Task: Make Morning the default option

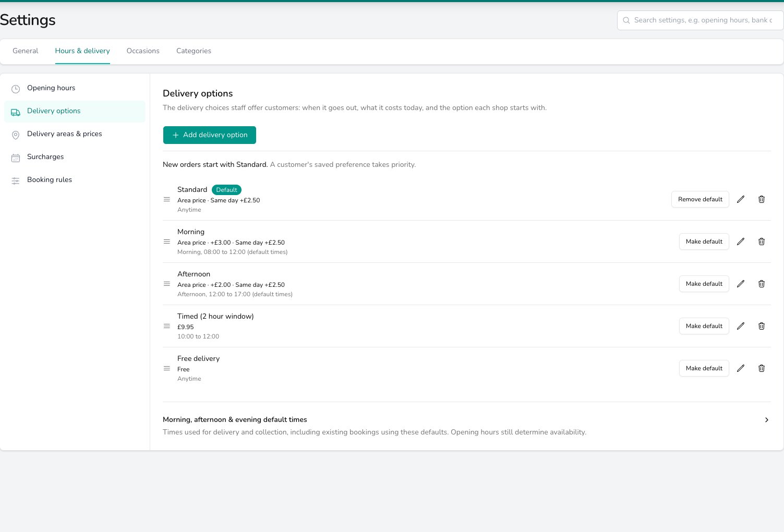Action: tap(704, 241)
